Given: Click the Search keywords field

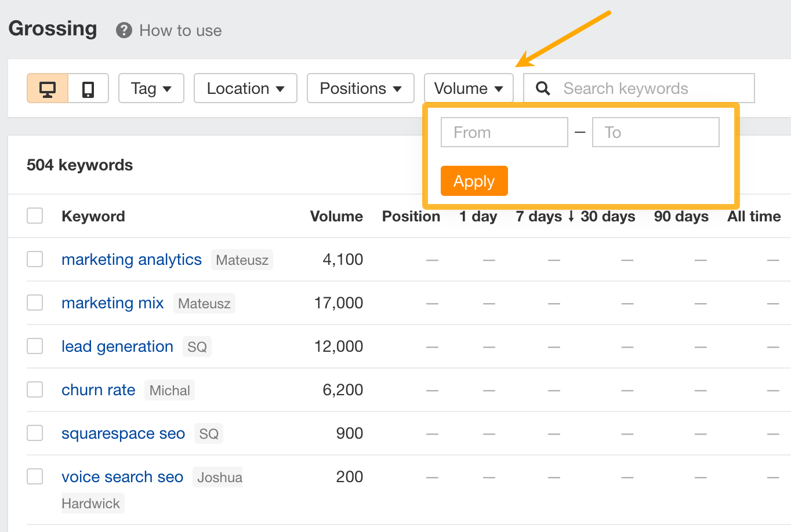Looking at the screenshot, I should pos(639,88).
